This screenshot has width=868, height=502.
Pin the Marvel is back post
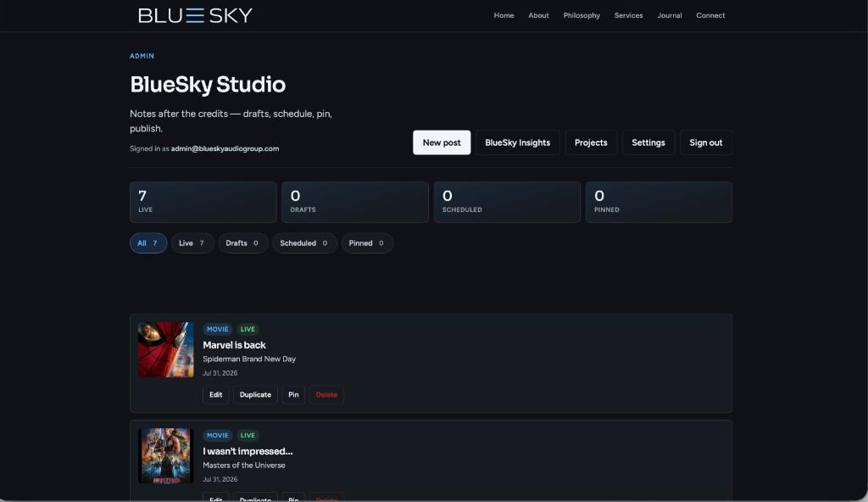pyautogui.click(x=293, y=394)
